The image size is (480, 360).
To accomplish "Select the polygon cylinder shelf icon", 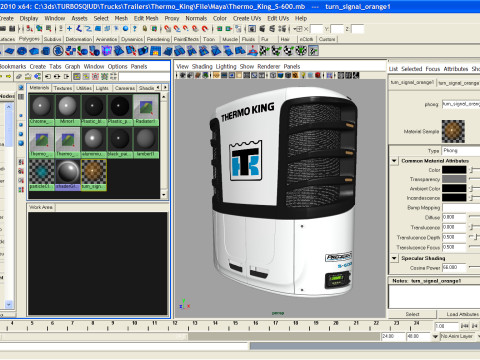I will pyautogui.click(x=46, y=51).
